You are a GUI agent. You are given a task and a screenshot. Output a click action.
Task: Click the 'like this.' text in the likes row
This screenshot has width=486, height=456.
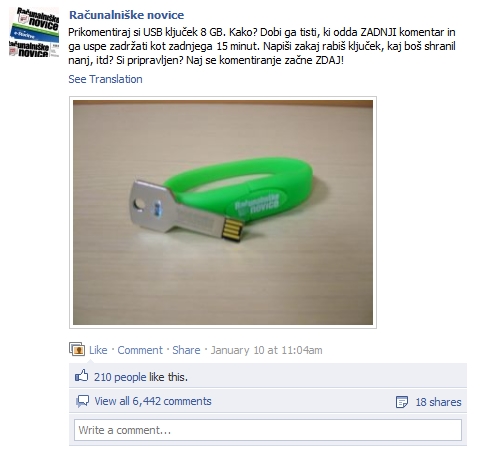(168, 377)
